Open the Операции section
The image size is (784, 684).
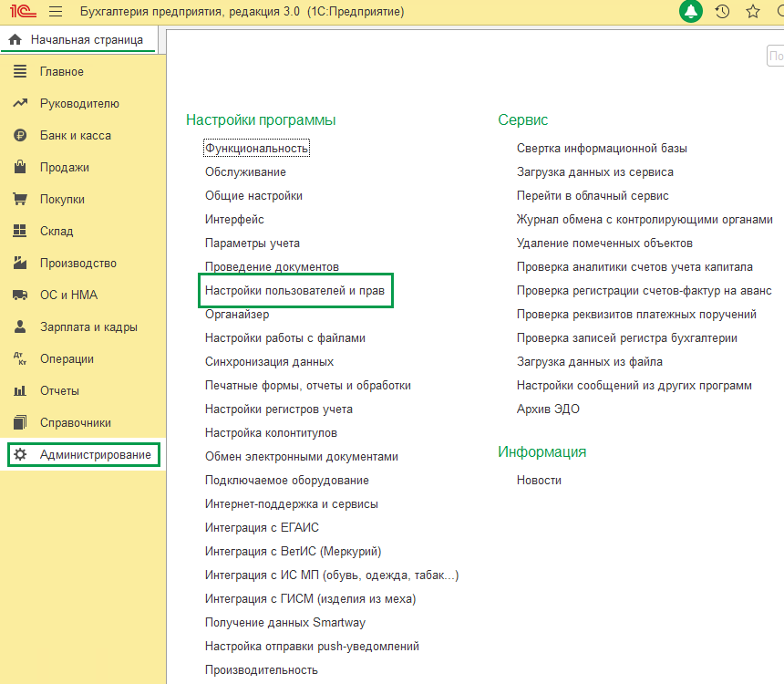67,358
